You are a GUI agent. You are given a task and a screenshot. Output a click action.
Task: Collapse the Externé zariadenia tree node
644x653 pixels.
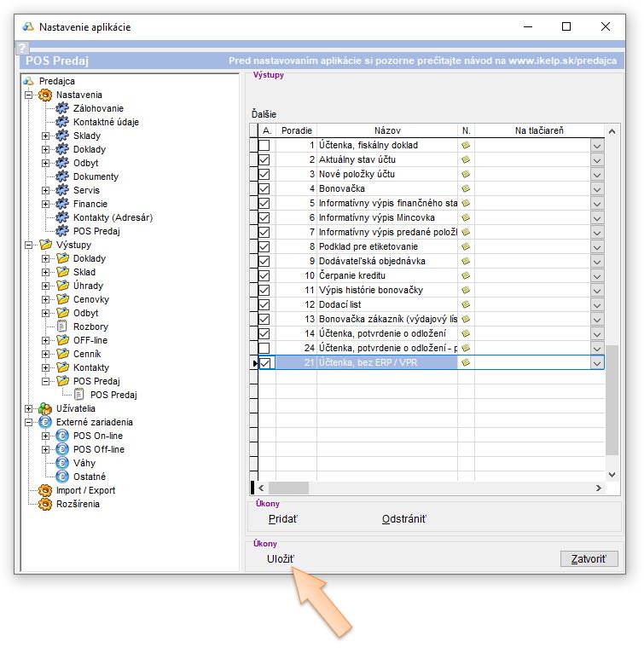tap(29, 422)
